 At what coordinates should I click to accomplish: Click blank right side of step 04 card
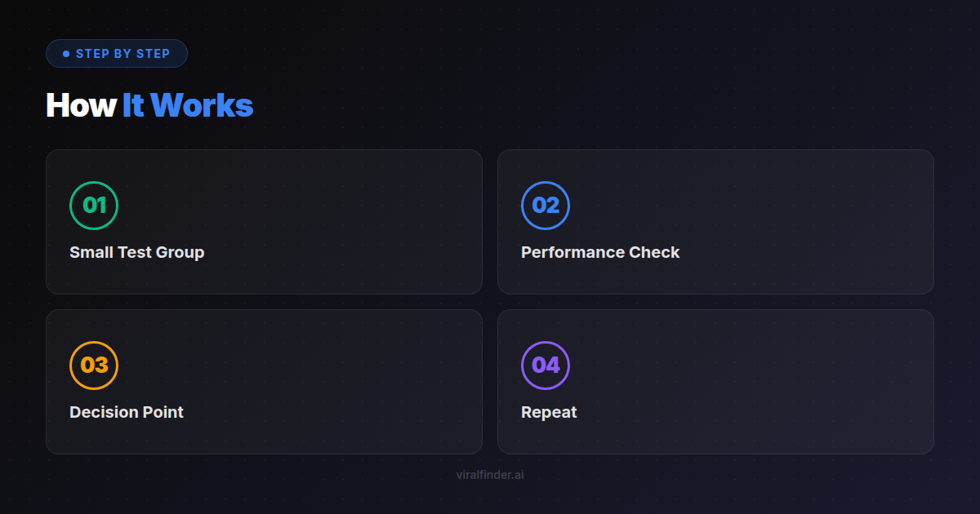pyautogui.click(x=817, y=382)
